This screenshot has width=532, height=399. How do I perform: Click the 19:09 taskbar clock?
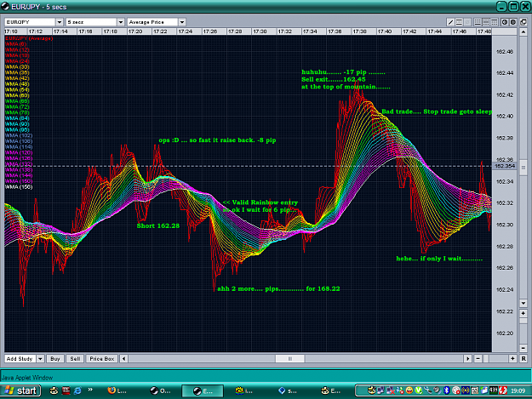[x=518, y=390]
